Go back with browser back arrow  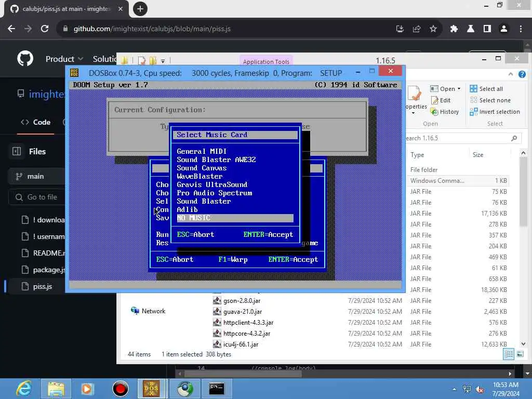pos(11,29)
